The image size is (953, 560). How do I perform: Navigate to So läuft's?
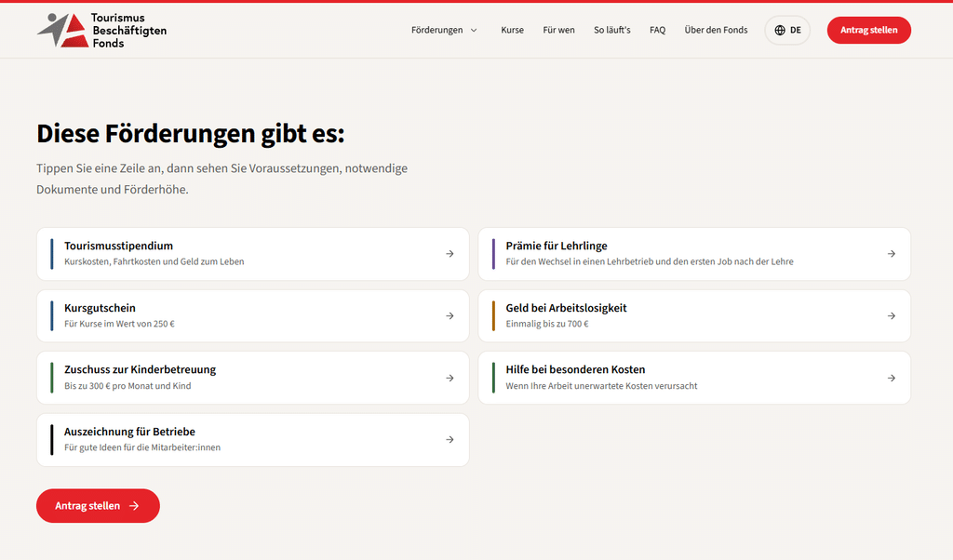[x=612, y=31]
